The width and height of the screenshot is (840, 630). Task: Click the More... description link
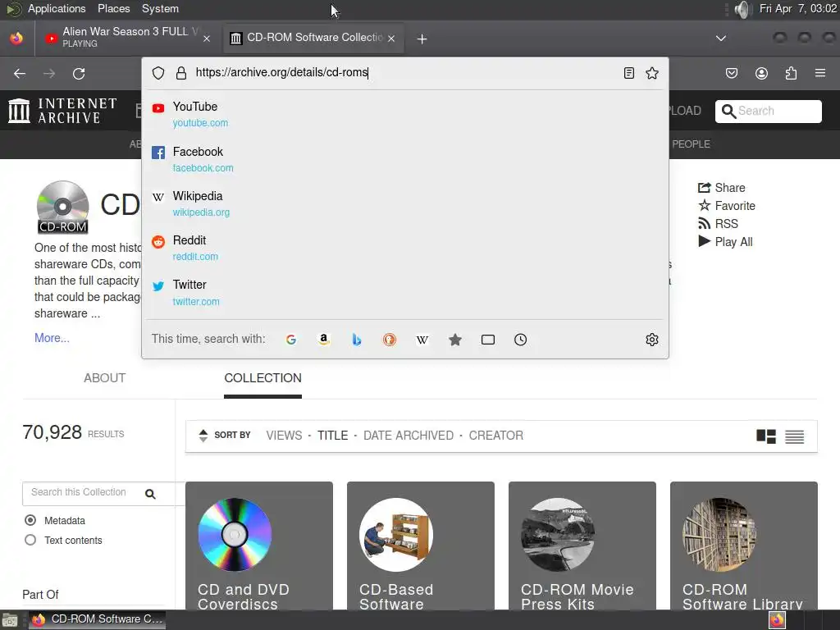pyautogui.click(x=52, y=338)
